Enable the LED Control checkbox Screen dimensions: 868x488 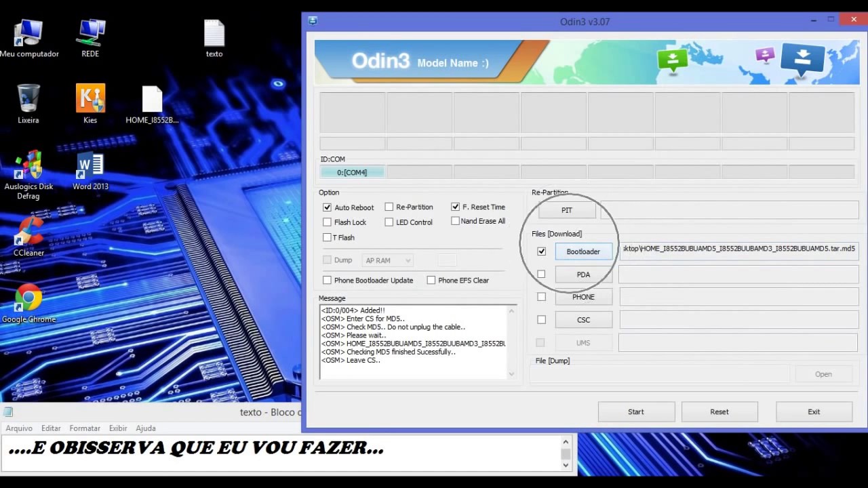(389, 222)
